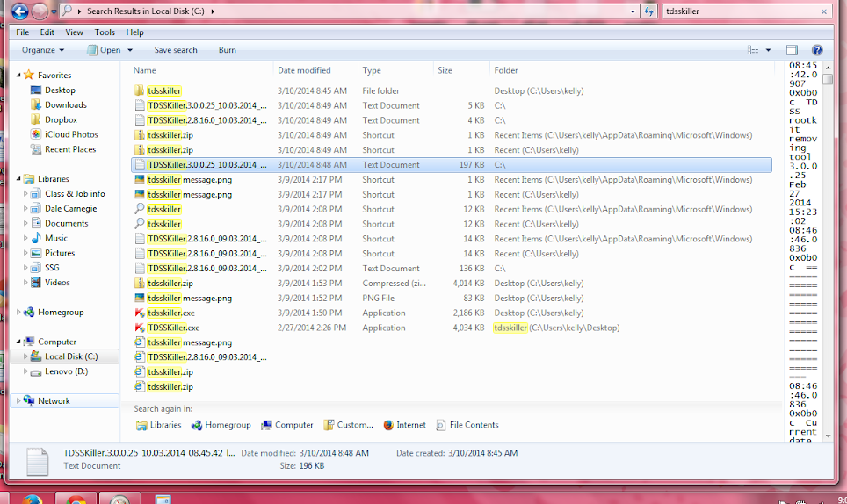Select Desktop in Favorites

[x=60, y=90]
